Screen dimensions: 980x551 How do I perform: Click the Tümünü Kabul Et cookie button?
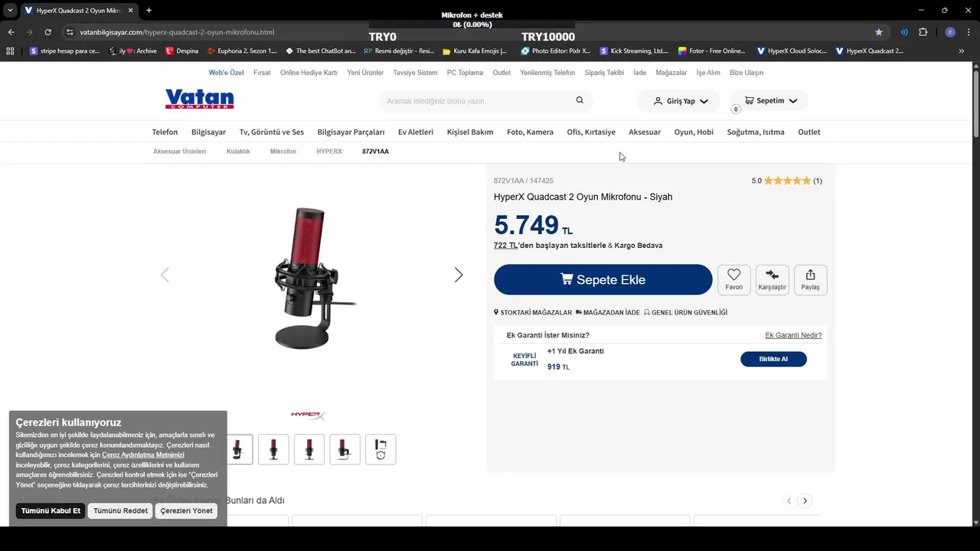(51, 510)
